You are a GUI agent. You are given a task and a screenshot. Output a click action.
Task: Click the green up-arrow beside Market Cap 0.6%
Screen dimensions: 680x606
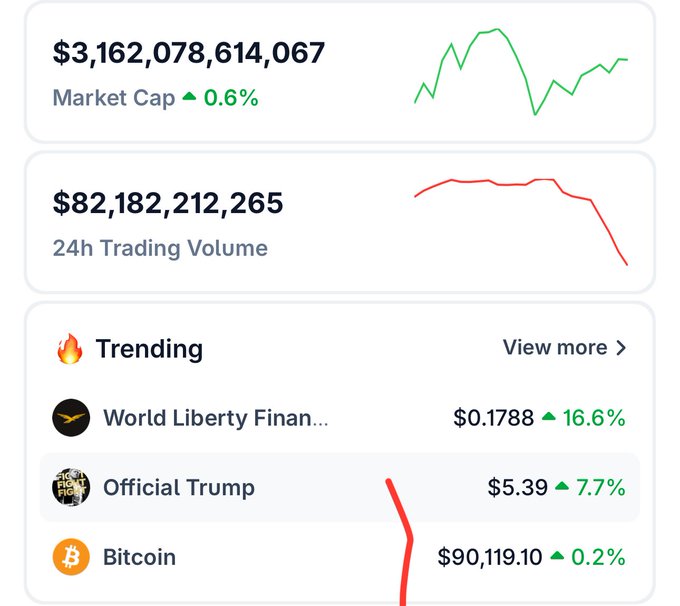pos(189,97)
